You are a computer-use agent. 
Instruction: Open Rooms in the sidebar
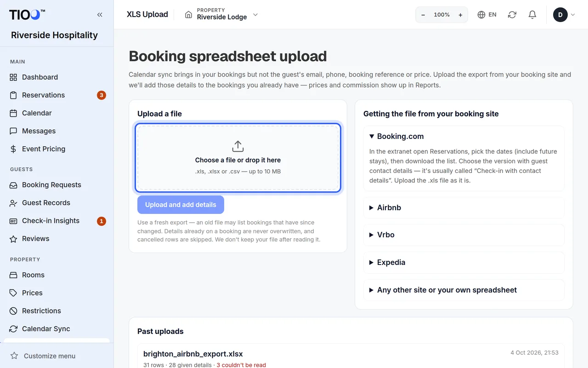coord(57,275)
